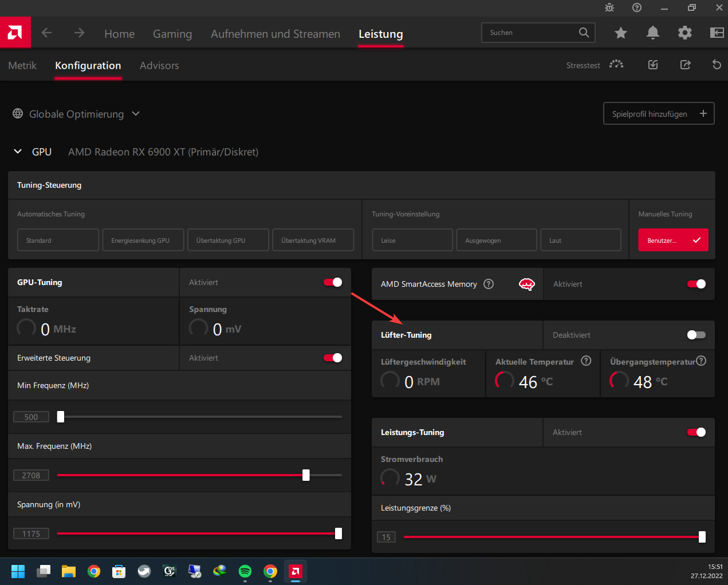Viewport: 728px width, 585px height.
Task: Collapse the GPU section chevron
Action: tap(18, 152)
